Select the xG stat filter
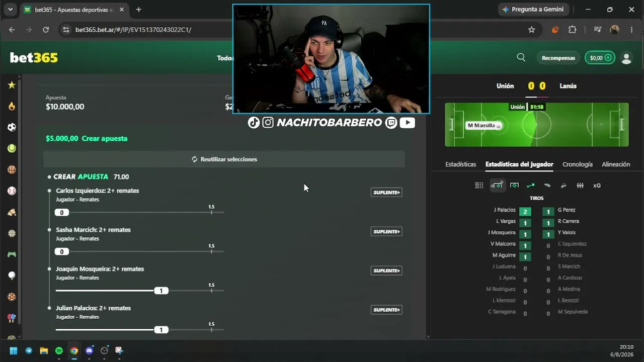The height and width of the screenshot is (362, 644). pyautogui.click(x=597, y=186)
